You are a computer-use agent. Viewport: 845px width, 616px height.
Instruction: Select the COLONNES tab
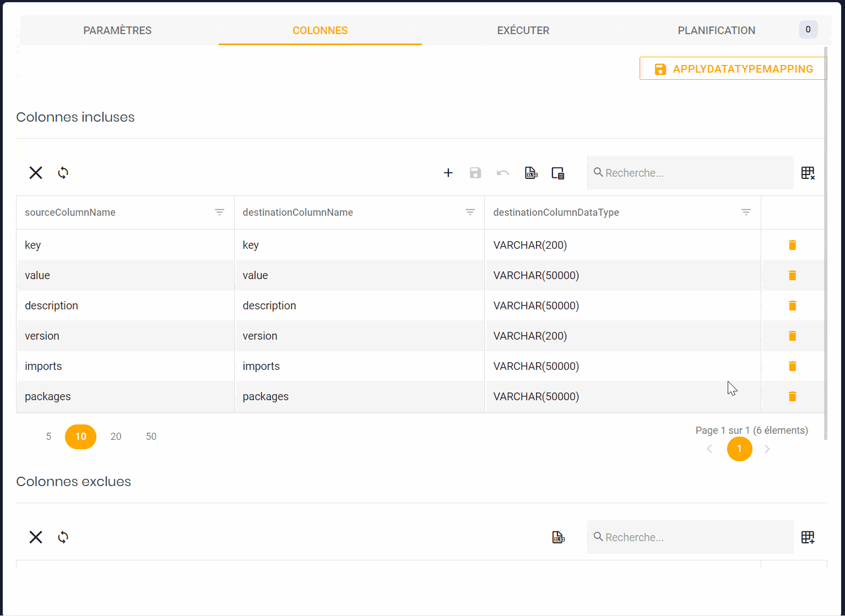[320, 30]
